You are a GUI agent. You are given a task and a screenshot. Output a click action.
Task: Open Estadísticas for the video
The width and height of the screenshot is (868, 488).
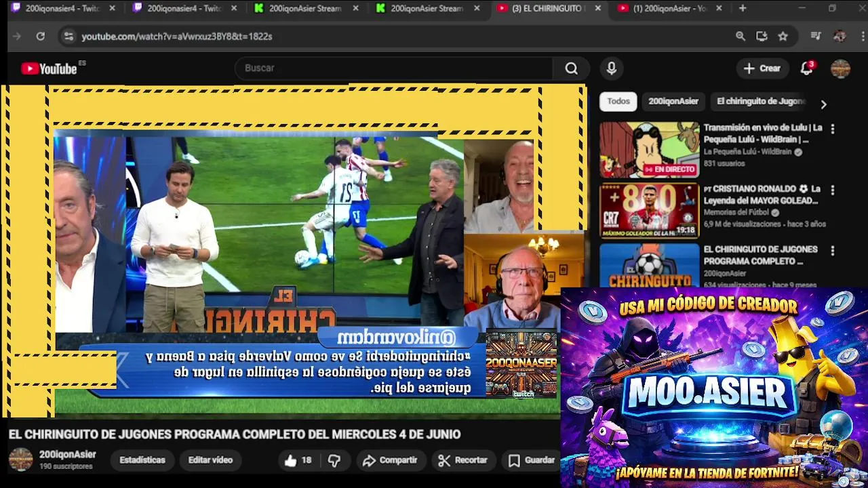coord(142,460)
